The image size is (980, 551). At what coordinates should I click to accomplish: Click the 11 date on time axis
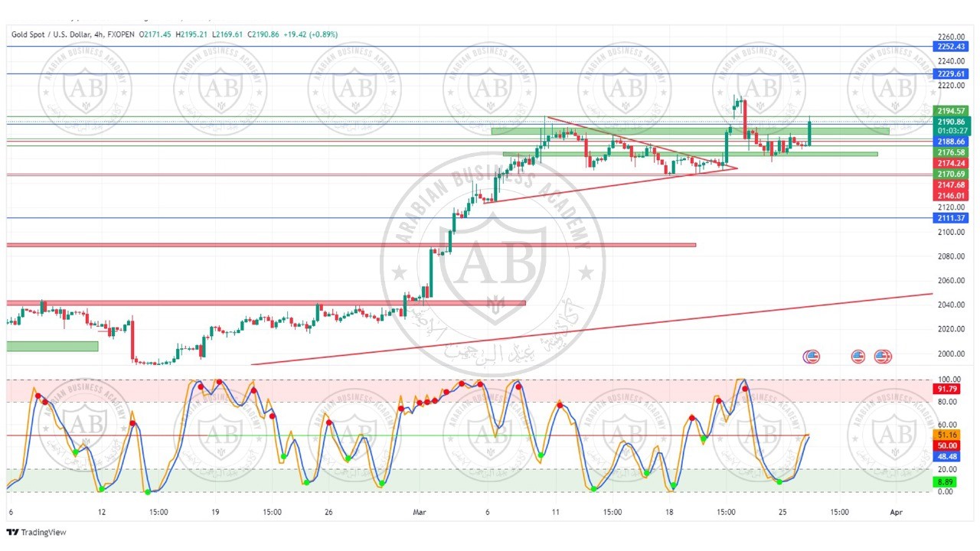click(554, 512)
